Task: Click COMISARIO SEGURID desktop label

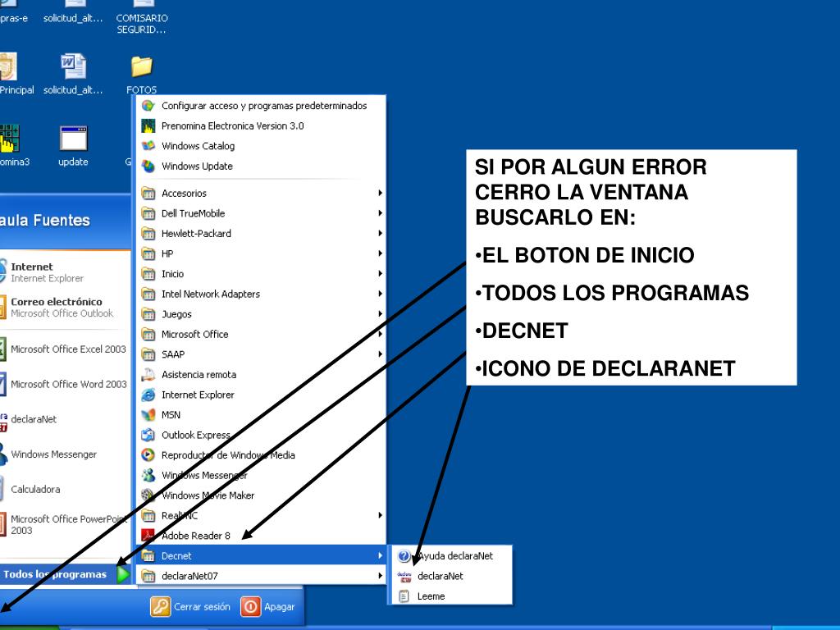Action: (141, 24)
